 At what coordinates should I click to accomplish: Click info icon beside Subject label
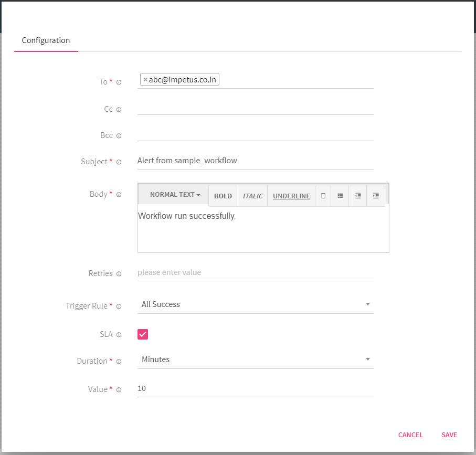119,162
